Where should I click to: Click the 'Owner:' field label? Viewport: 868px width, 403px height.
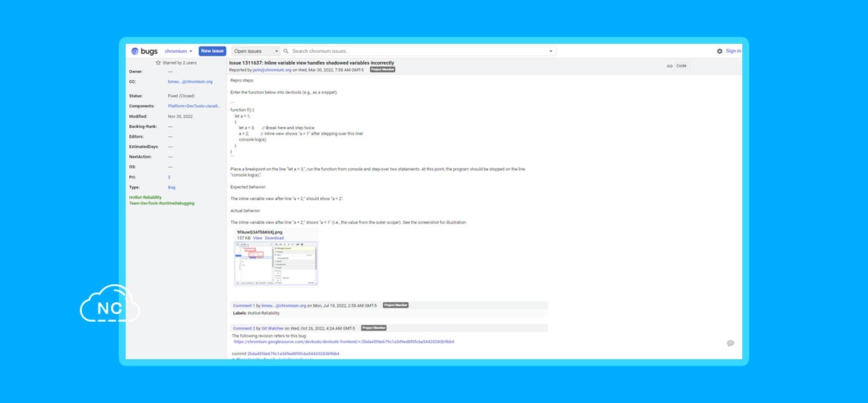pyautogui.click(x=136, y=71)
